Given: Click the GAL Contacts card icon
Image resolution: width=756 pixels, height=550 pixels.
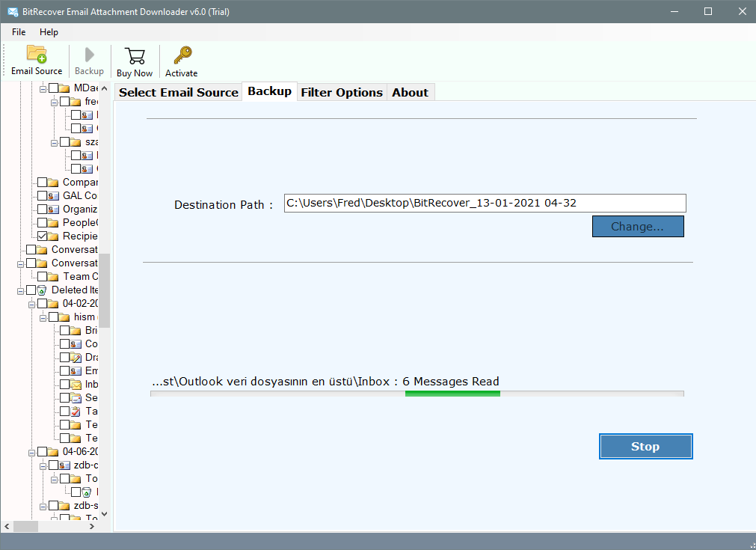Looking at the screenshot, I should tap(54, 196).
